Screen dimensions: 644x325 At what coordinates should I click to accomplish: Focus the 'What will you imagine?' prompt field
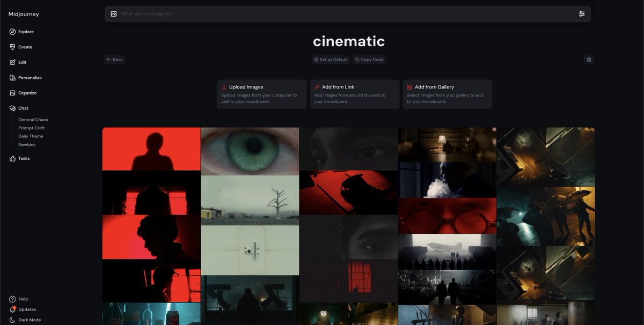348,14
